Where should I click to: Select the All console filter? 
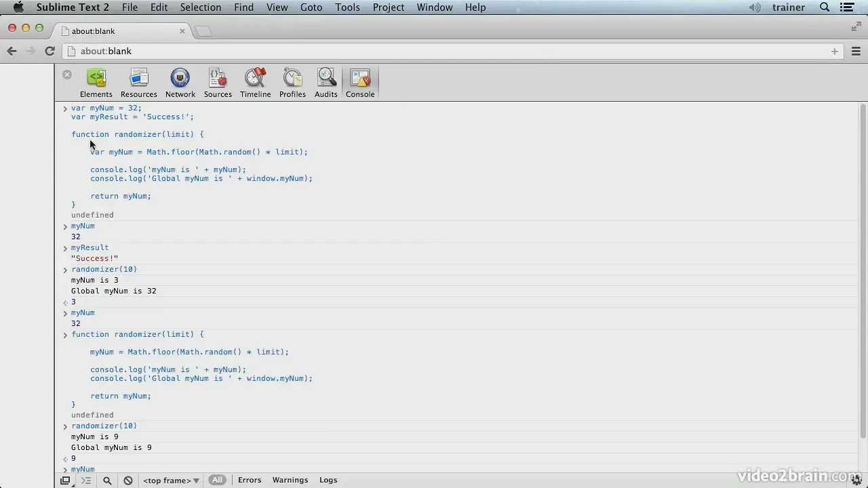(217, 480)
